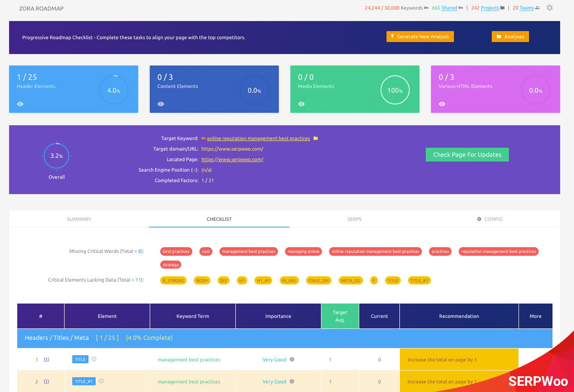
Task: Collapse the Headers / Titles / Meta section
Action: click(x=57, y=338)
